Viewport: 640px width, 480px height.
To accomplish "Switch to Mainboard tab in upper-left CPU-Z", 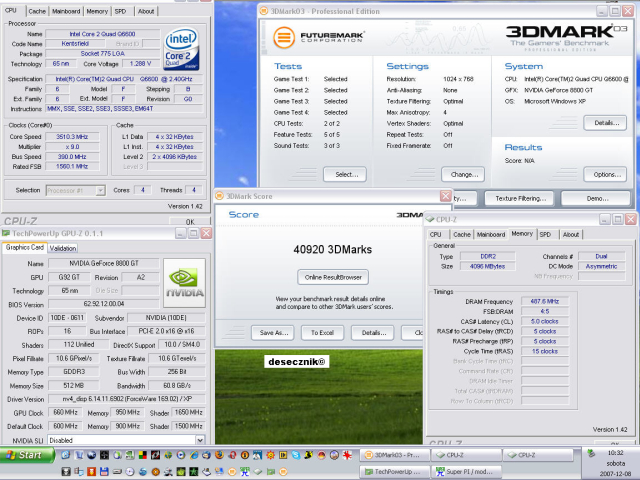I will tap(66, 11).
